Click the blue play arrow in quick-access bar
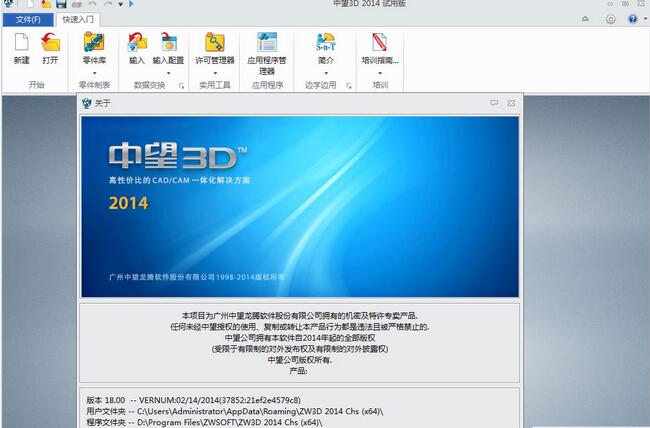Image resolution: width=650 pixels, height=428 pixels. coord(131,4)
